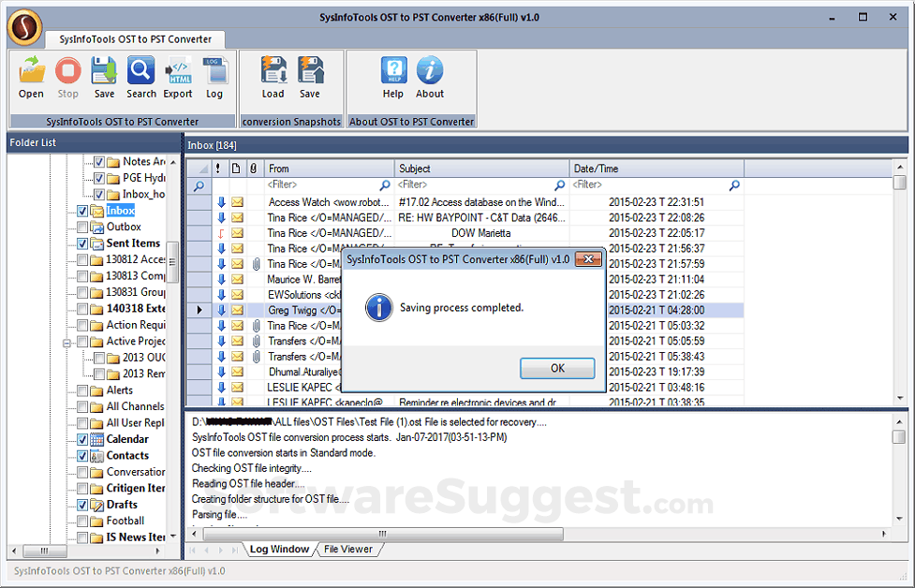This screenshot has height=588, width=915.
Task: Sort by the attachment paperclip column
Action: [253, 169]
